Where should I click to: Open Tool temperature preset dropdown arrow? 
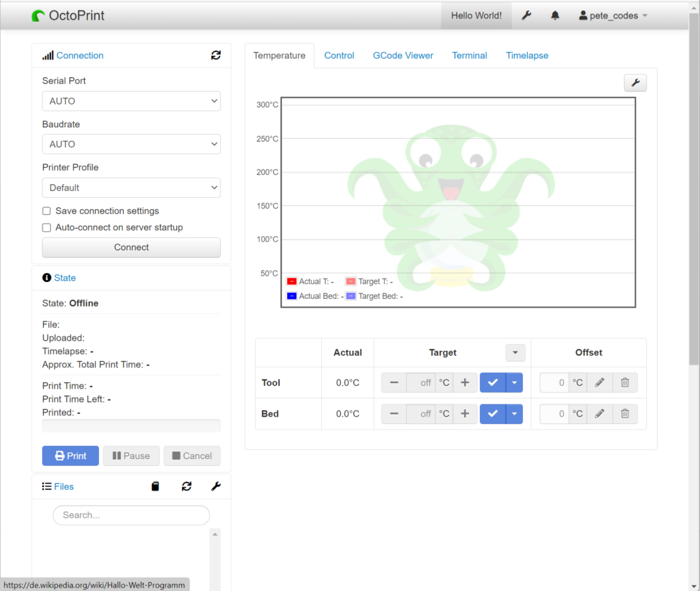[x=514, y=383]
